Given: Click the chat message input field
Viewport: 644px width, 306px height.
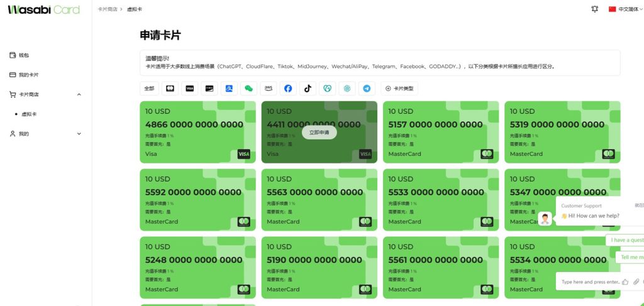Looking at the screenshot, I should pyautogui.click(x=590, y=281).
